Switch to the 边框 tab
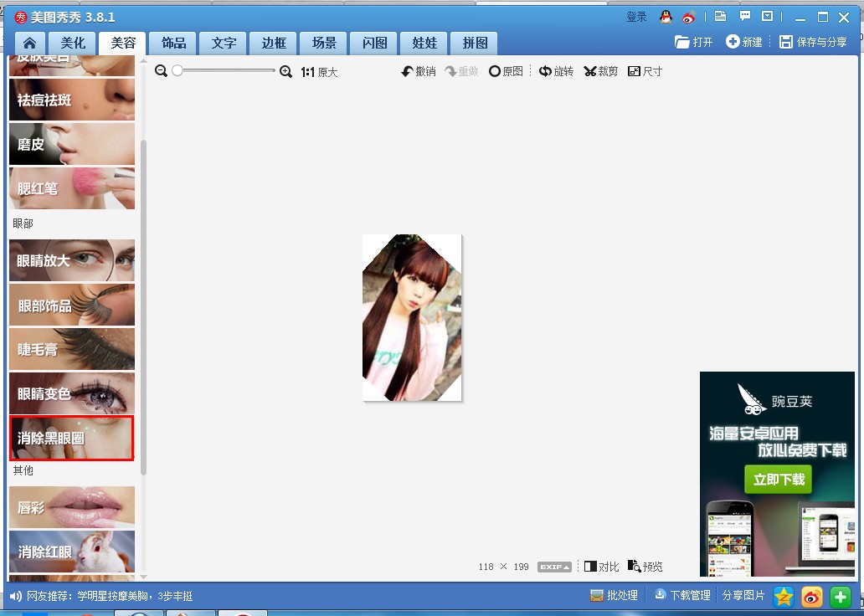The image size is (864, 616). [274, 43]
